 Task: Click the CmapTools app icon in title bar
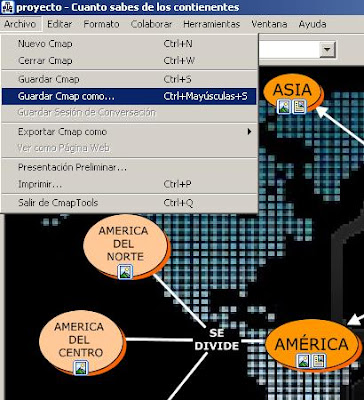[x=7, y=7]
